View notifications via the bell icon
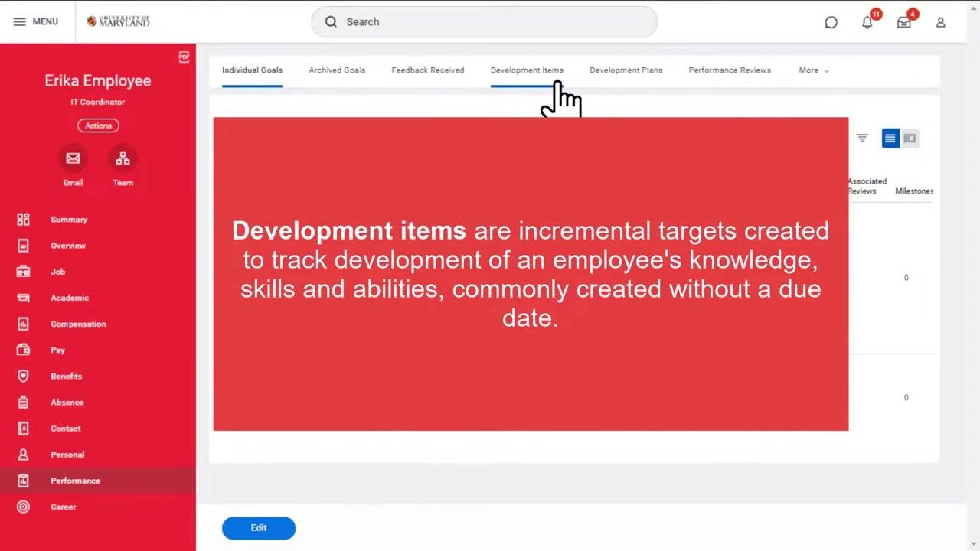980x551 pixels. click(x=867, y=22)
